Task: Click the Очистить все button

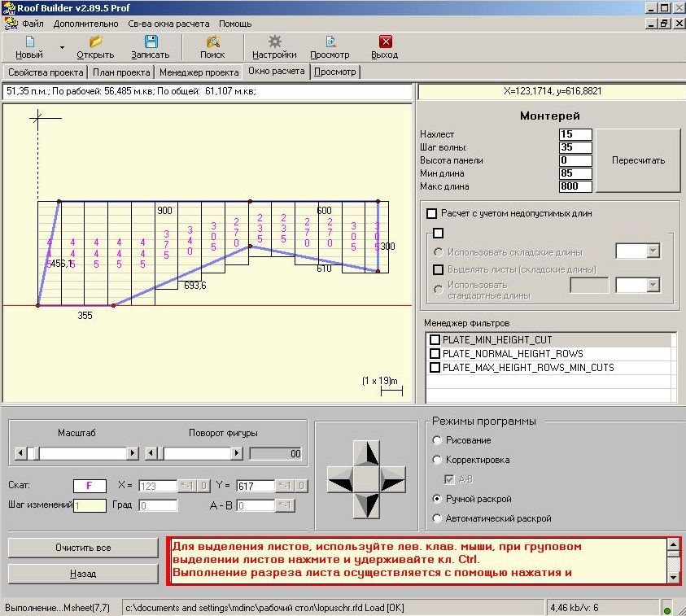Action: pyautogui.click(x=83, y=548)
